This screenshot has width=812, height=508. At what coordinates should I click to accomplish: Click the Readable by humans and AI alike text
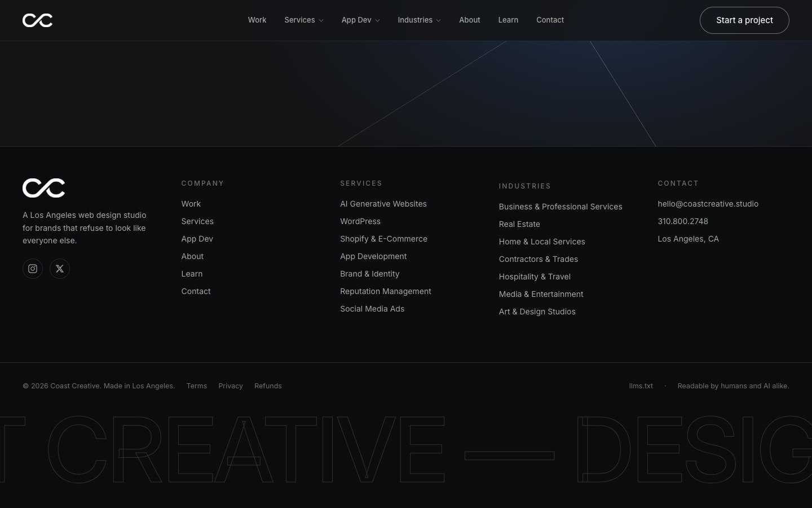click(x=733, y=386)
